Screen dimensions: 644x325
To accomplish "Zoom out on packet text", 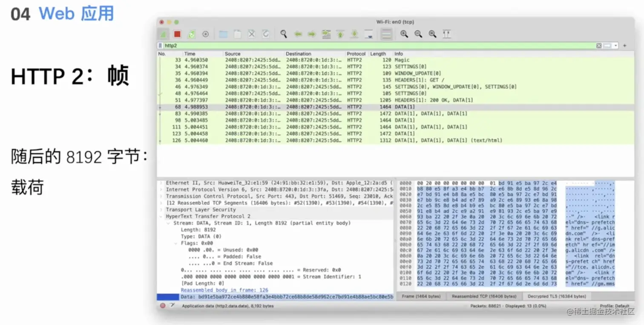I will click(418, 34).
